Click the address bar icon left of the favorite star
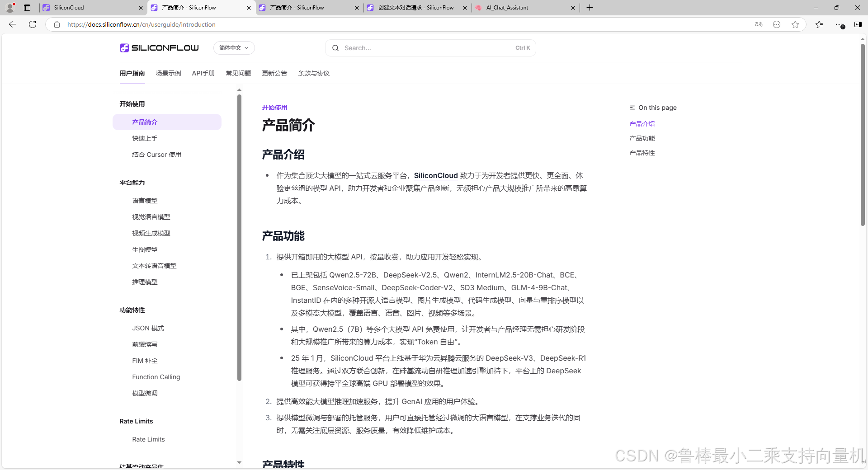Viewport: 868px width, 470px height. [x=777, y=24]
